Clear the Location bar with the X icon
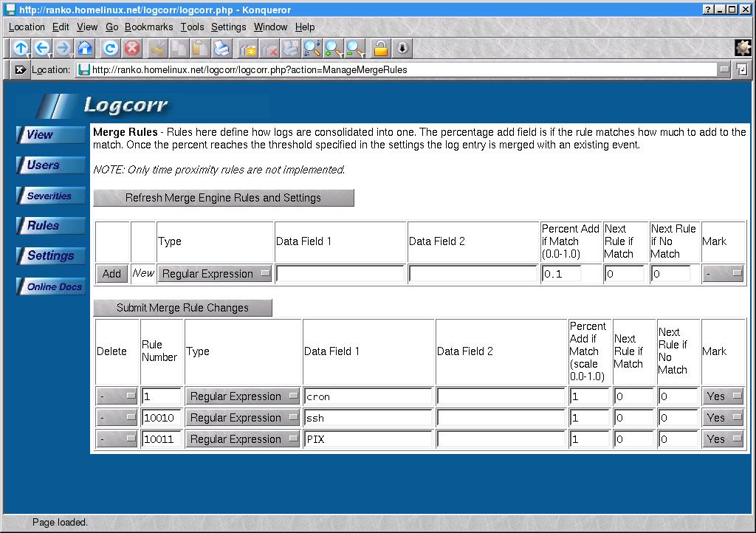 pyautogui.click(x=20, y=70)
